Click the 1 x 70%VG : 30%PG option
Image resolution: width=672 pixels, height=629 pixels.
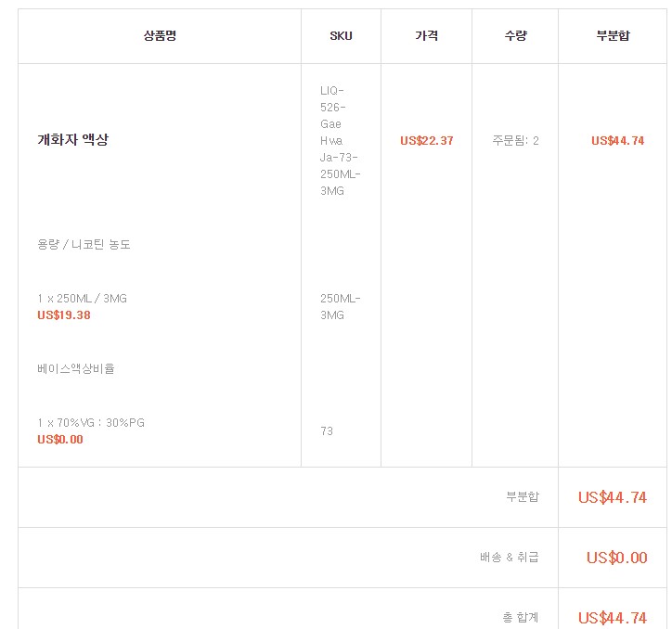pos(91,423)
